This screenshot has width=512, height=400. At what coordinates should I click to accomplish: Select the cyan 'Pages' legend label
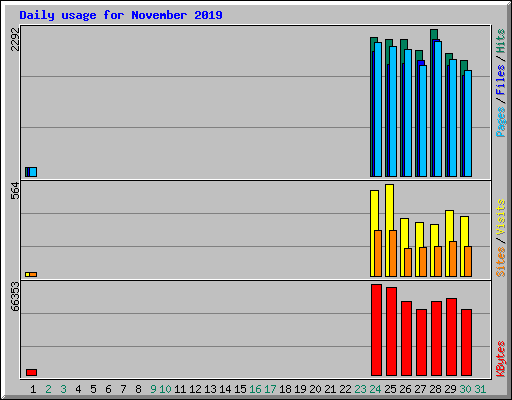click(501, 122)
